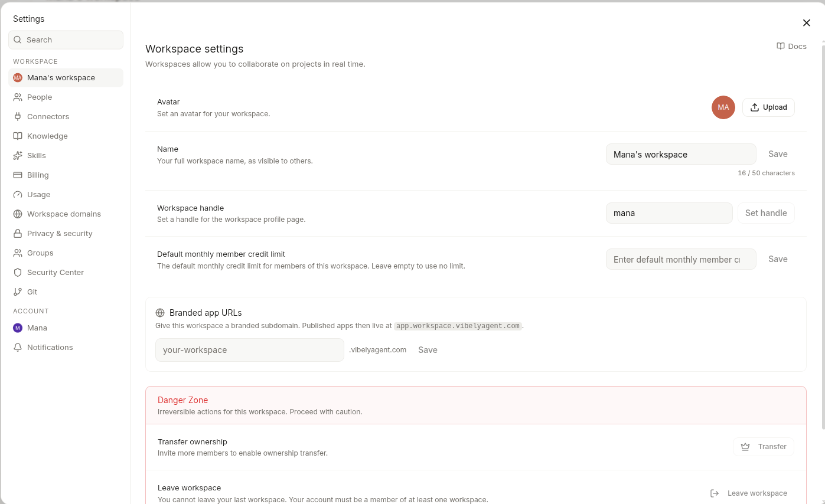Close the Settings dialog with the X
The width and height of the screenshot is (825, 504).
coord(807,23)
